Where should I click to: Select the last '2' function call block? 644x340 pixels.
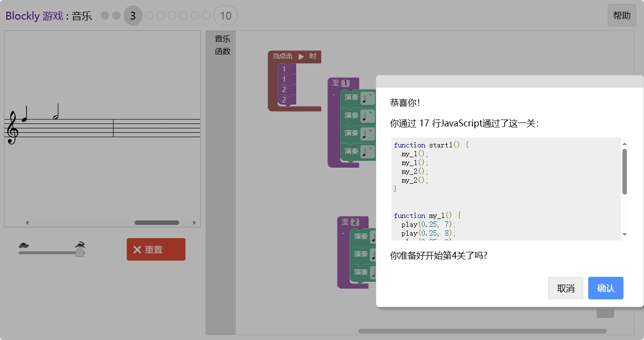287,99
